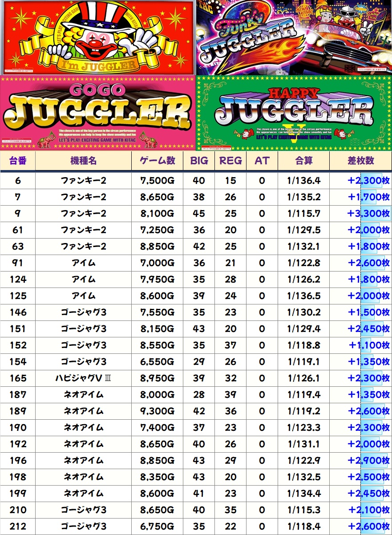This screenshot has height=535, width=392.
Task: Click the ゲーム数 column header
Action: 157,161
